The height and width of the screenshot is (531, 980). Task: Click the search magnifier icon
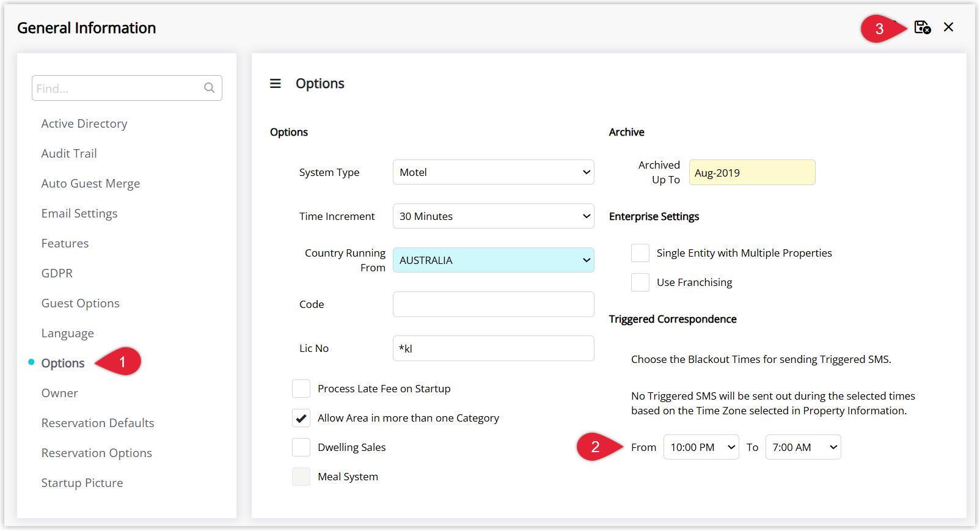coord(209,88)
